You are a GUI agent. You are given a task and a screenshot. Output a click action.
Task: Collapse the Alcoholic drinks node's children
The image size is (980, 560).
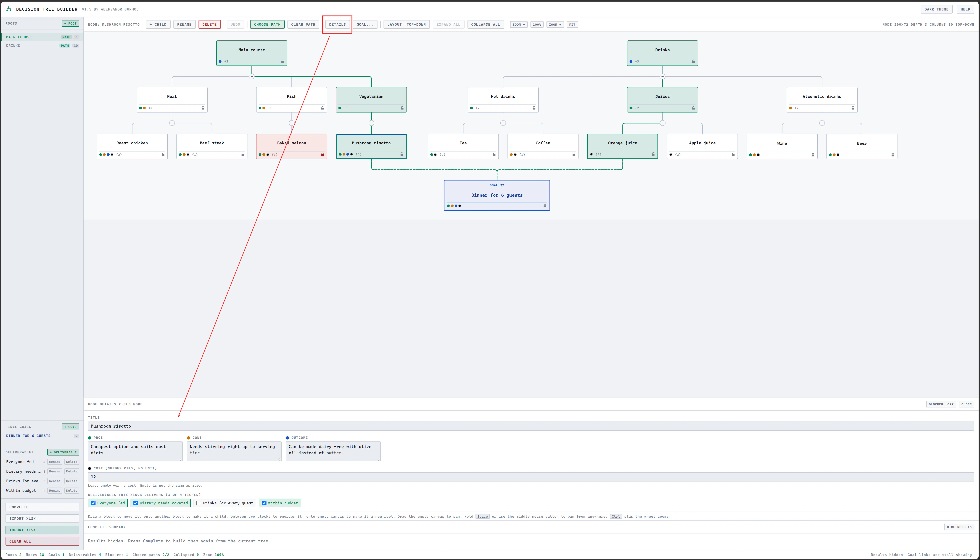[x=822, y=123]
